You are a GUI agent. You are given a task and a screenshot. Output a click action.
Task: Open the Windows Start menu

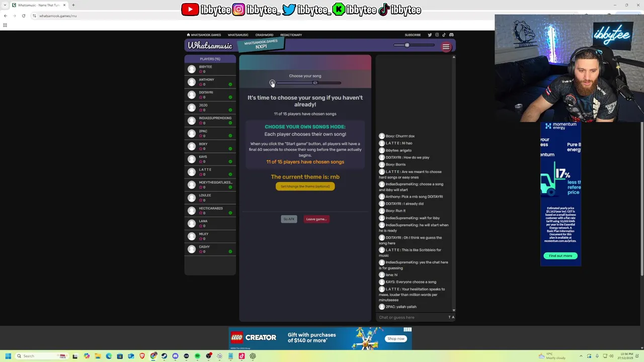pos(8,356)
